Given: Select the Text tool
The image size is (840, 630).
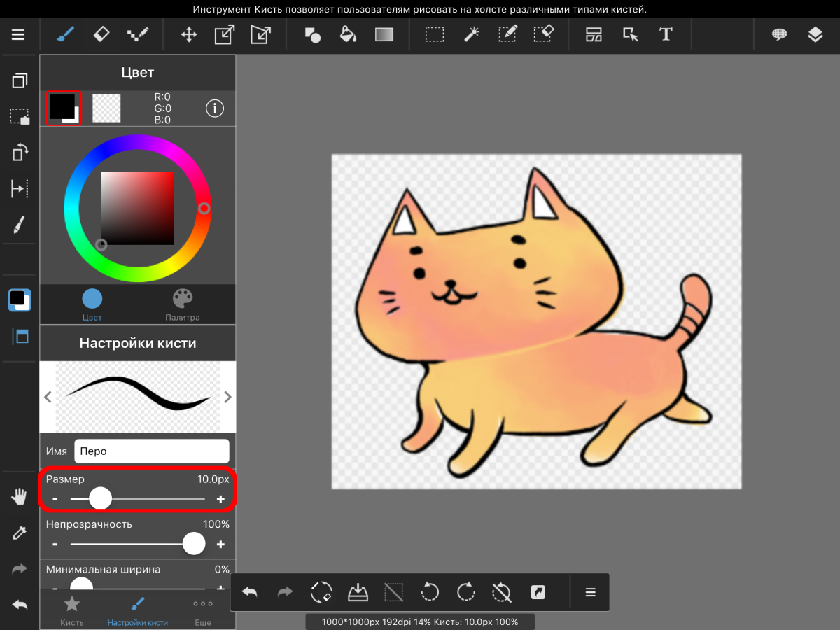Looking at the screenshot, I should [666, 34].
